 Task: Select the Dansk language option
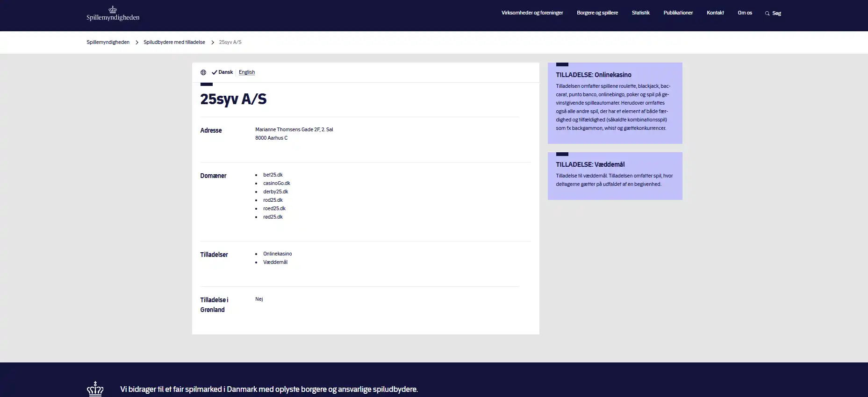pyautogui.click(x=222, y=72)
